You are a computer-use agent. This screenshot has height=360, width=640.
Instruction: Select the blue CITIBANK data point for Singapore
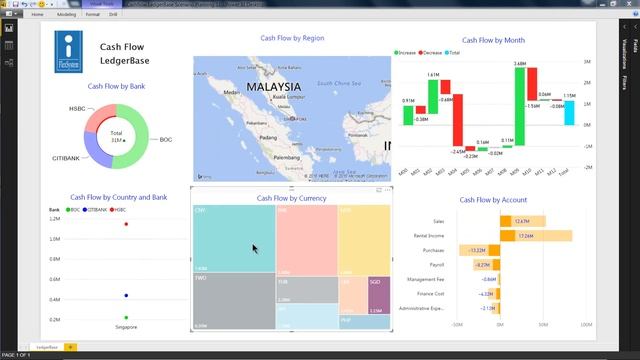126,295
